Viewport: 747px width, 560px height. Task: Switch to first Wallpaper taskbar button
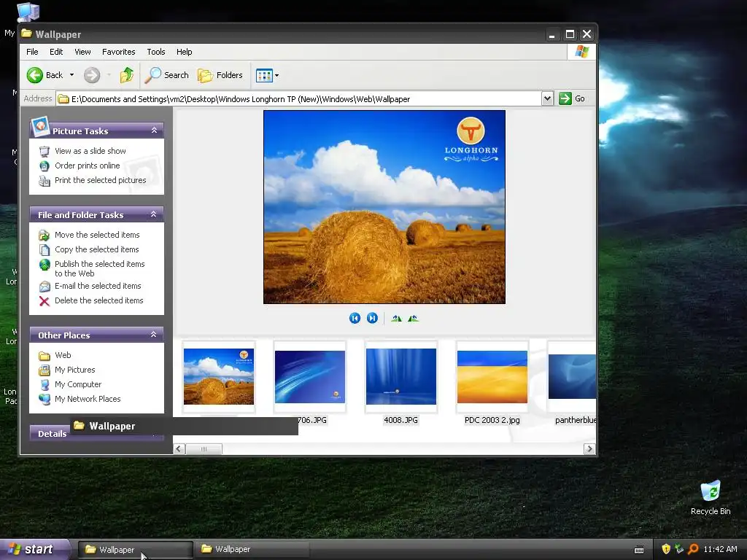135,550
